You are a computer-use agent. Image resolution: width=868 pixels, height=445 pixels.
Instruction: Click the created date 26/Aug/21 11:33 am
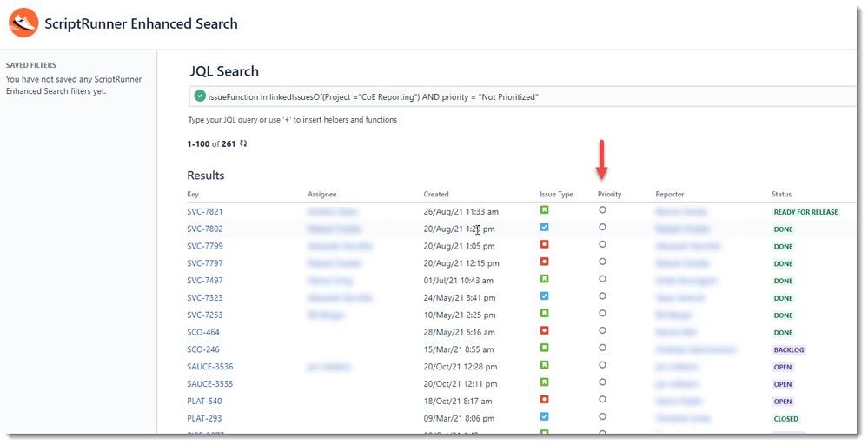pyautogui.click(x=461, y=211)
